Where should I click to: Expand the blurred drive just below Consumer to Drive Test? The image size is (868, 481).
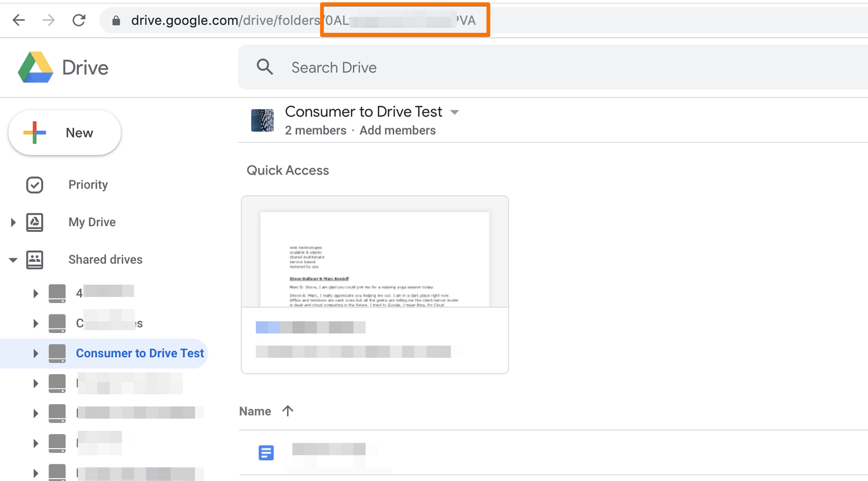pos(35,383)
